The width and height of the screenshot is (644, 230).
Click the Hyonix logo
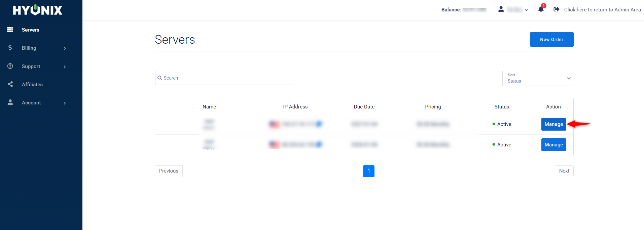point(38,10)
